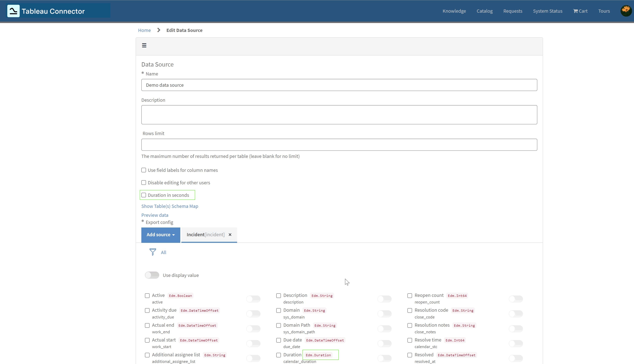Check Use field labels for column names
This screenshot has width=634, height=364.
pyautogui.click(x=144, y=170)
